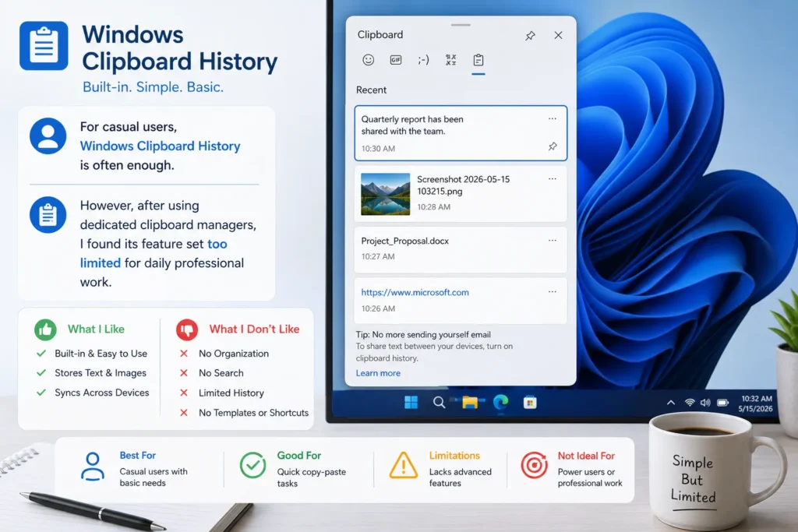Click the Stores Text & Images item
Image resolution: width=798 pixels, height=532 pixels.
101,373
